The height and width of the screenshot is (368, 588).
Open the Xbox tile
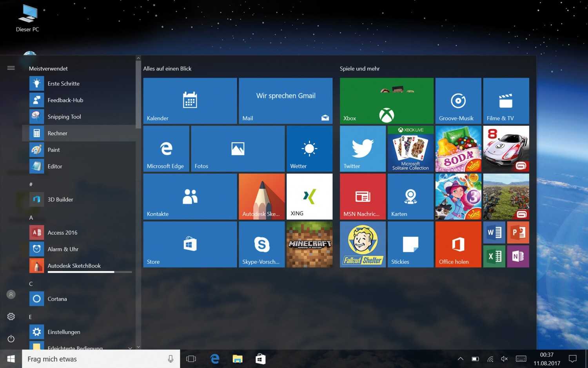[x=387, y=101]
